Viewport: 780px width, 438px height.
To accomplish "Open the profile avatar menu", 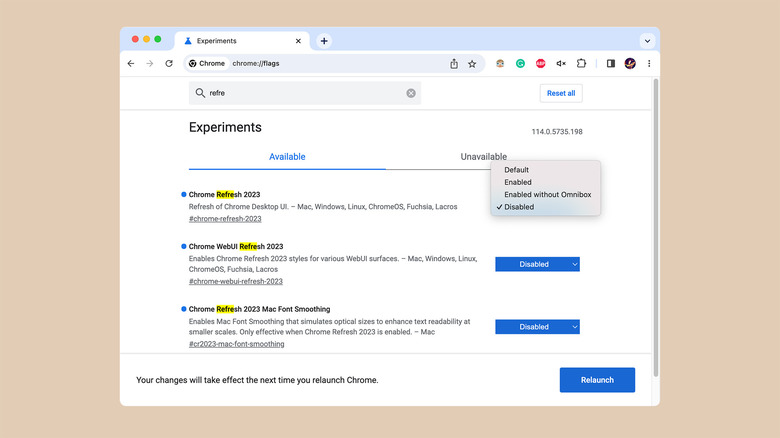I will click(630, 64).
